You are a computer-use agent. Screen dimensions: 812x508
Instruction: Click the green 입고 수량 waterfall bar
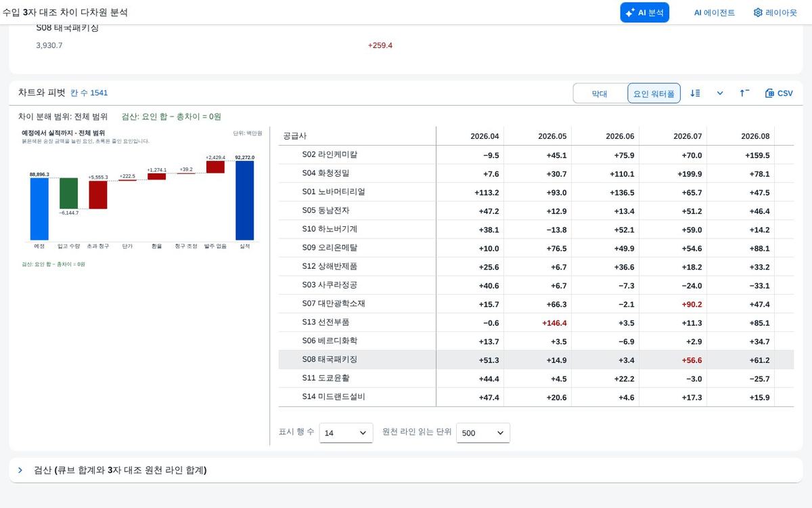coord(68,193)
